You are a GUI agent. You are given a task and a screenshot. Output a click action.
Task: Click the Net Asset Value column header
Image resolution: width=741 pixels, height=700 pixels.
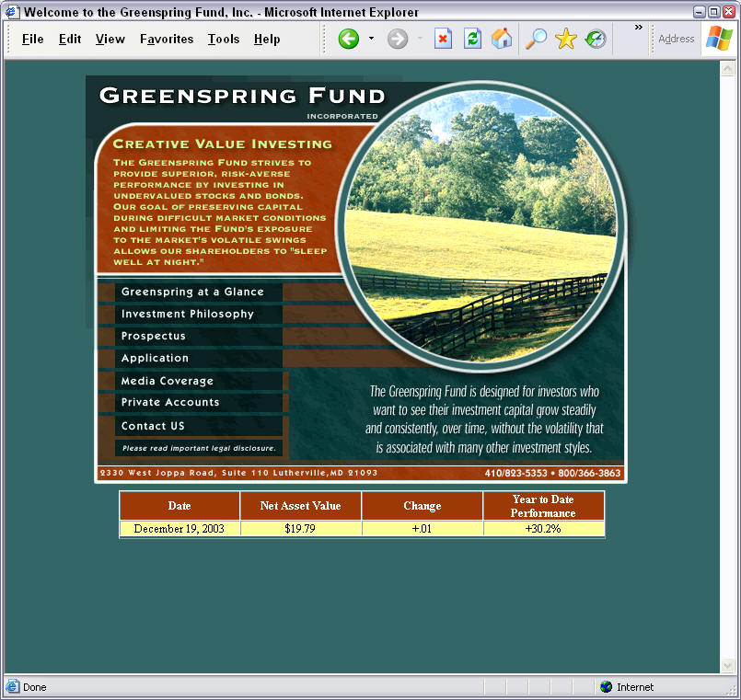point(301,506)
